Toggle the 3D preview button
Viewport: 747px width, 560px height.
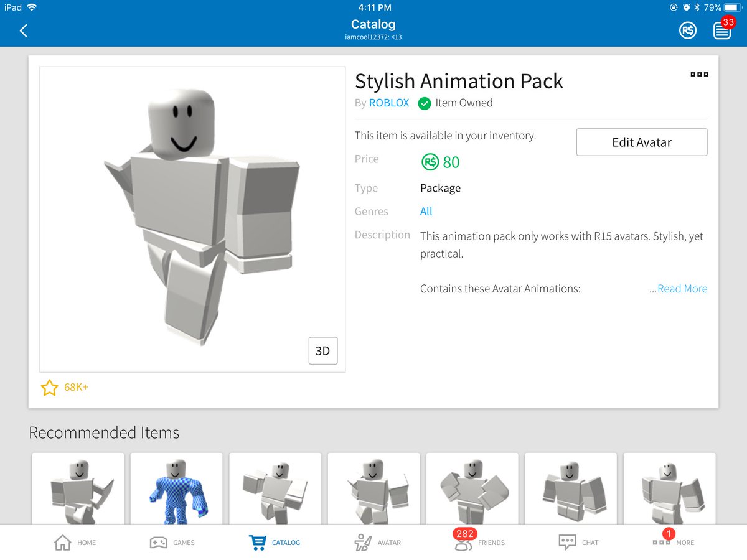point(323,350)
